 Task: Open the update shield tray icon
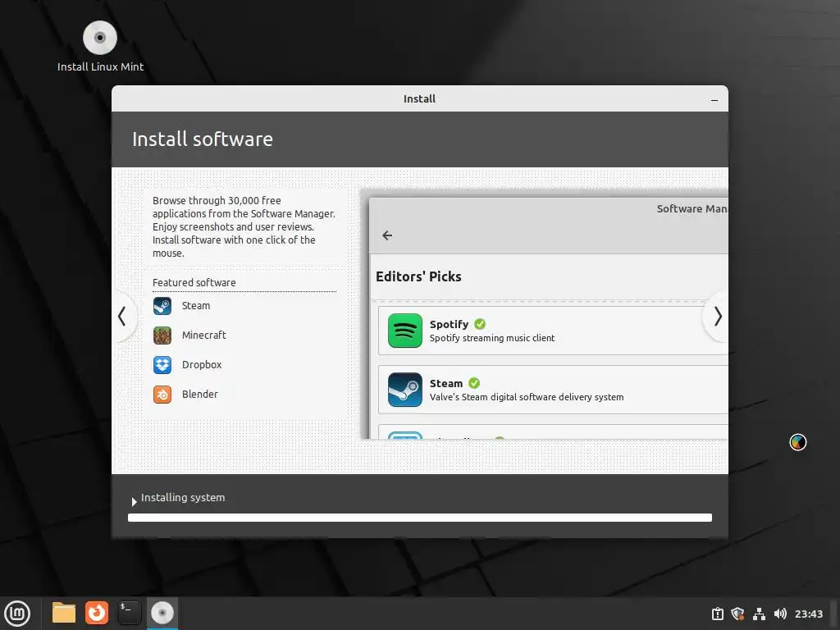point(737,614)
